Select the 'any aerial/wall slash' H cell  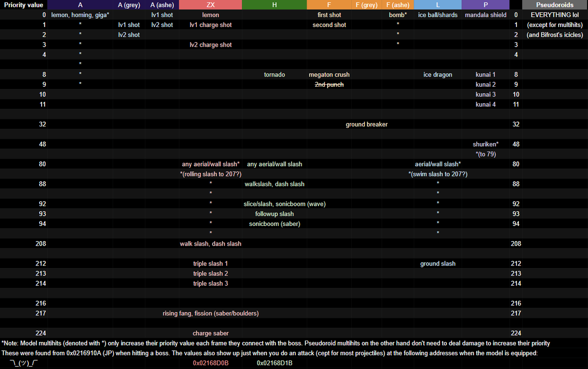click(x=274, y=164)
